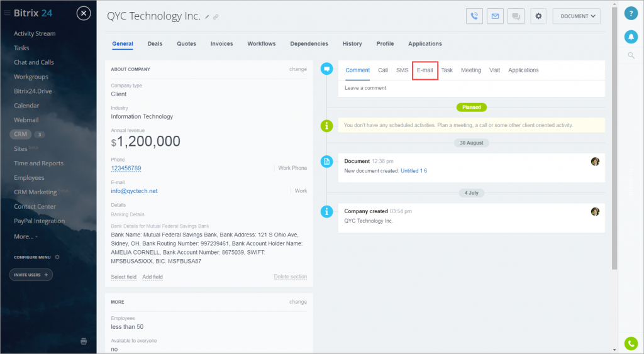Viewport: 644px width, 354px height.
Task: Click gear icon beside Configure Menu
Action: click(x=57, y=257)
